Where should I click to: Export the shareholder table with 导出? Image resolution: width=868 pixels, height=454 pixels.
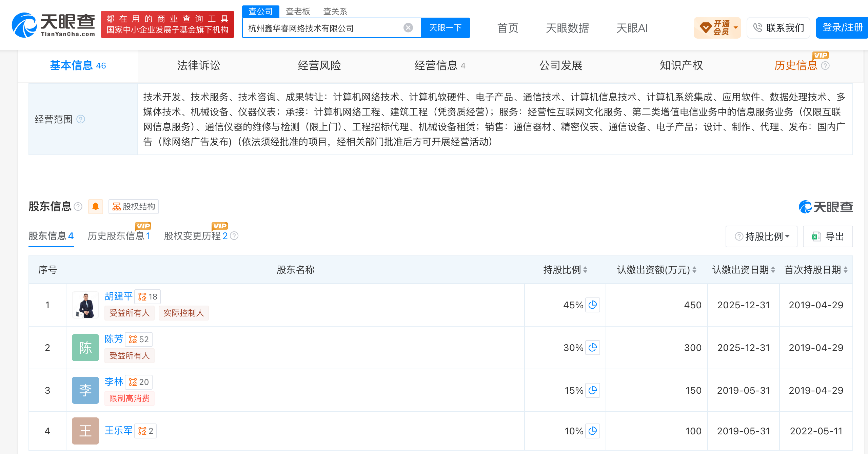coord(828,236)
